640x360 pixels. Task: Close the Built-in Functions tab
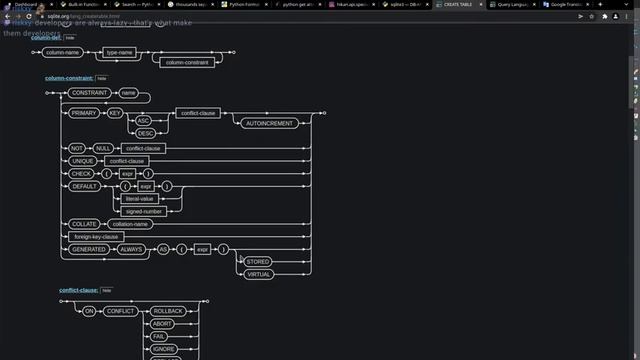coord(105,4)
